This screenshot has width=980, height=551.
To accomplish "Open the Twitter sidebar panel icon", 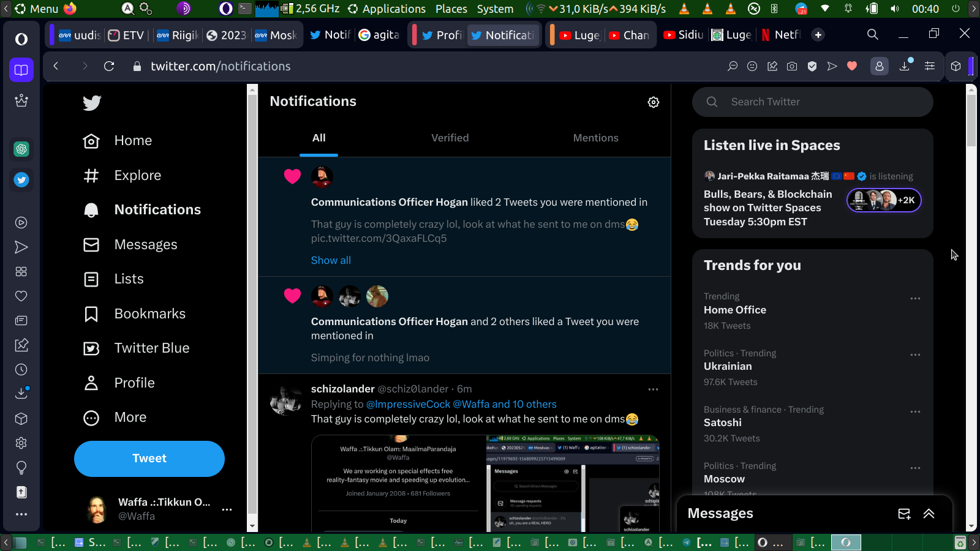I will click(21, 180).
